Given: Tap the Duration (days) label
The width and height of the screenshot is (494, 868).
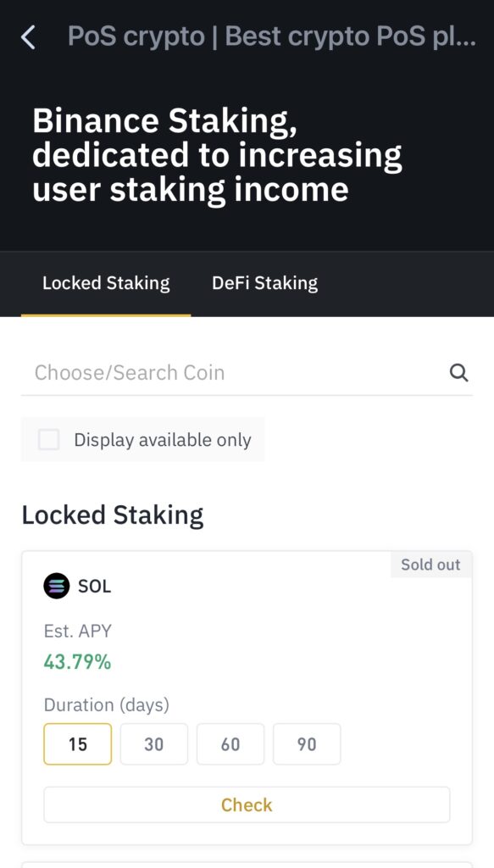Looking at the screenshot, I should [107, 705].
